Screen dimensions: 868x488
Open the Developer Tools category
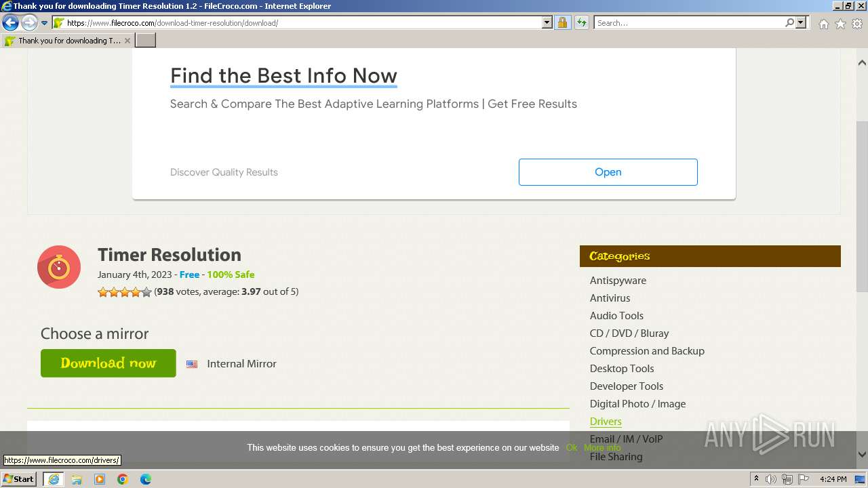click(627, 386)
